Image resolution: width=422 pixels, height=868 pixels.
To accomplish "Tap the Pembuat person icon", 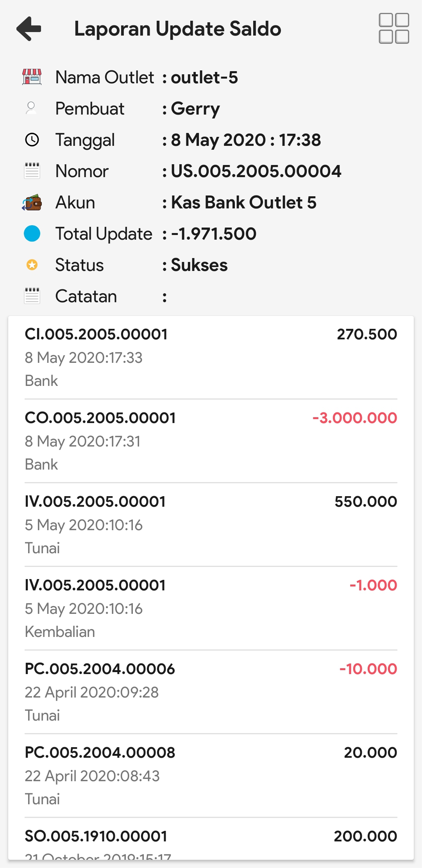I will pyautogui.click(x=31, y=108).
